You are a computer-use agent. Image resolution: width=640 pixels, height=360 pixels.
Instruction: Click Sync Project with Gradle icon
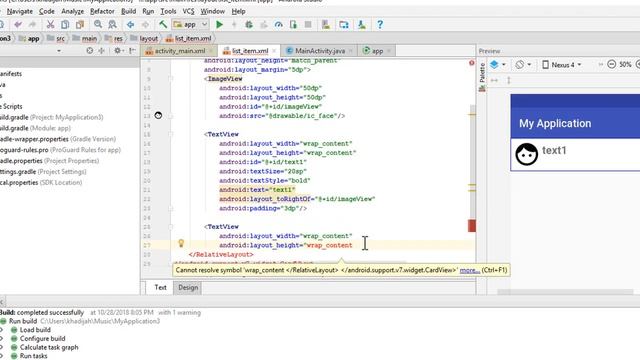[x=344, y=24]
